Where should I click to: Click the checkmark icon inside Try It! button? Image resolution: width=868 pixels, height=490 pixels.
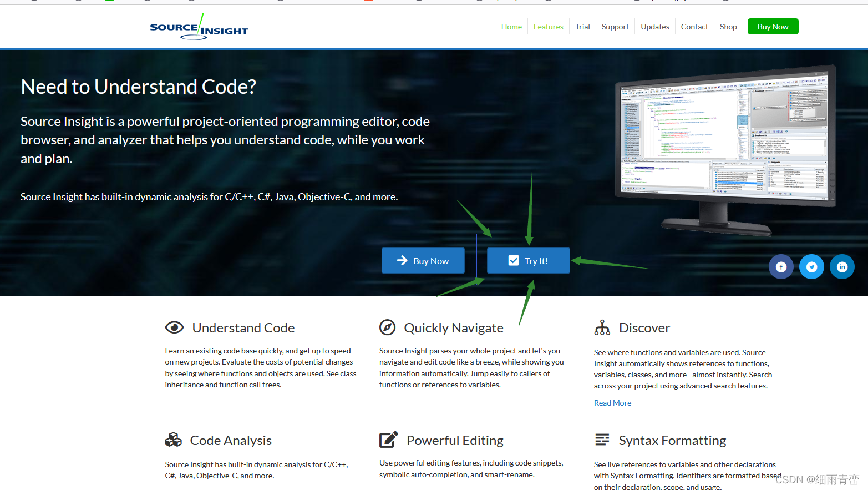tap(514, 261)
